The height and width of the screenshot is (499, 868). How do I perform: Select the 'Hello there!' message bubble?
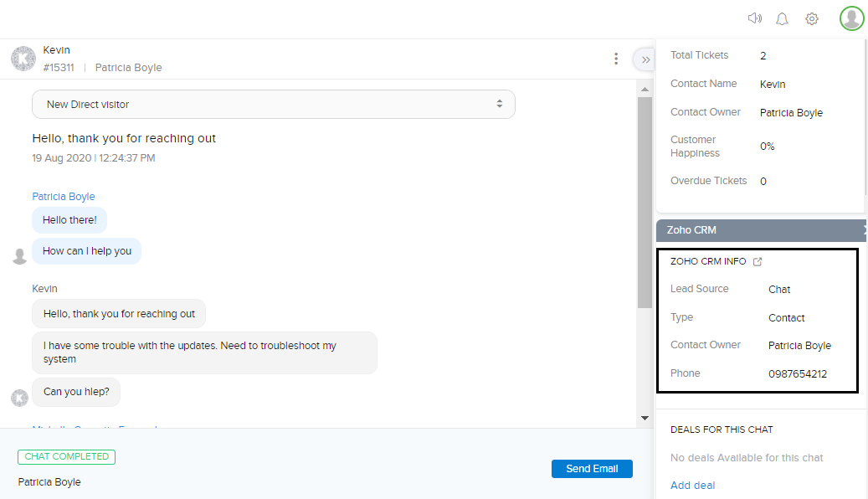click(x=69, y=220)
